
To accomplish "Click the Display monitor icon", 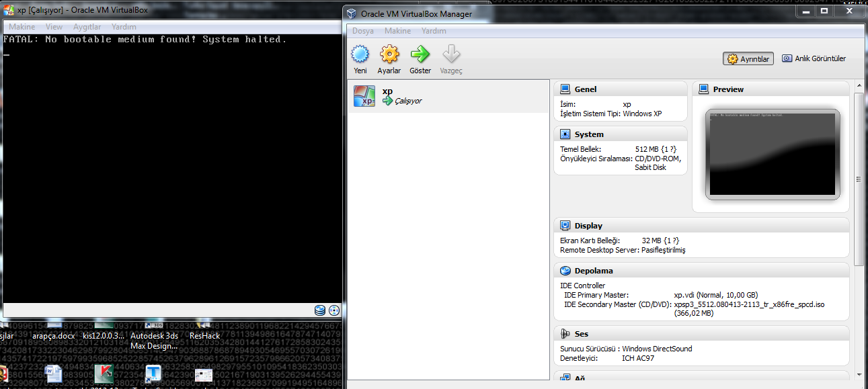I will [x=565, y=226].
